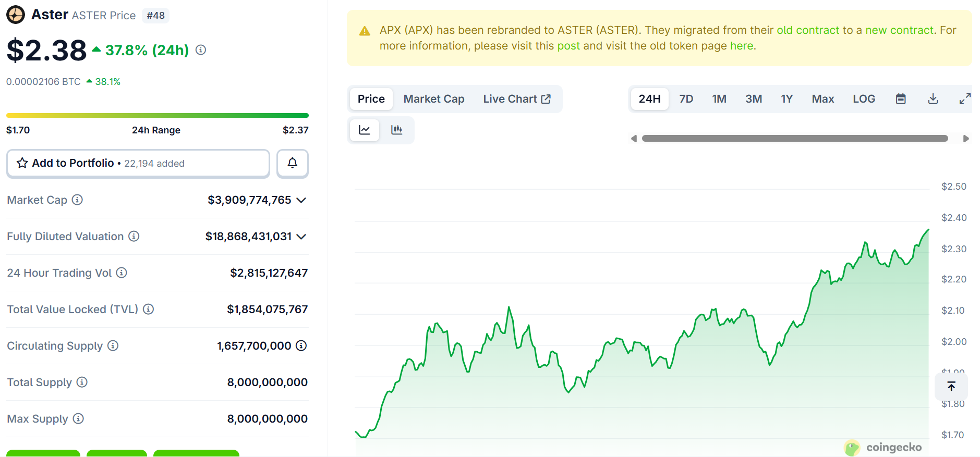Show Total Supply info icon
This screenshot has width=980, height=457.
(x=82, y=382)
